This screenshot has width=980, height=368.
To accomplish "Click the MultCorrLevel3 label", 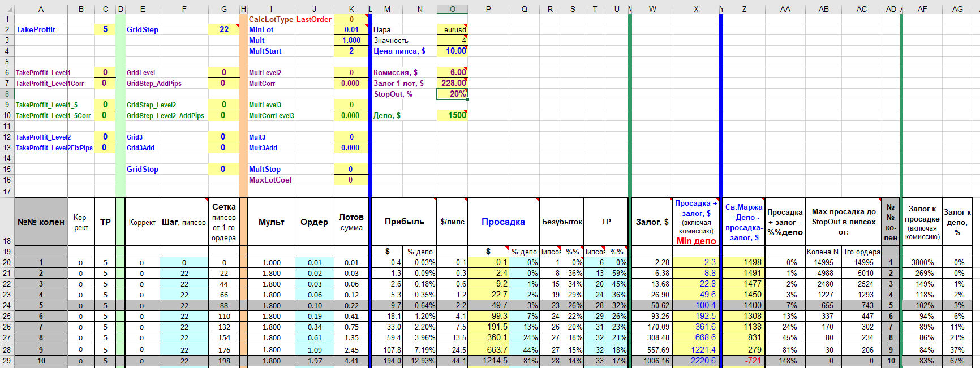I will point(272,116).
